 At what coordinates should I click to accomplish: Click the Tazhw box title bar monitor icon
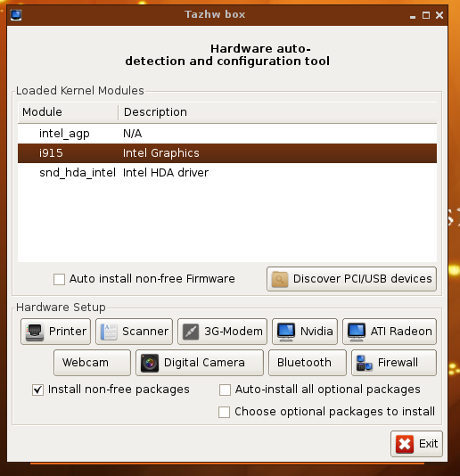tap(16, 14)
